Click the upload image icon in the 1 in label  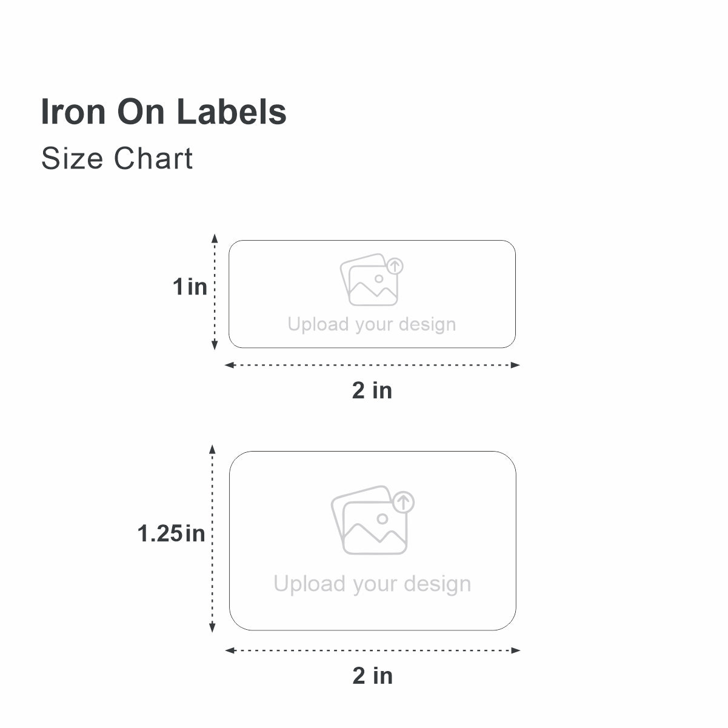pos(370,281)
